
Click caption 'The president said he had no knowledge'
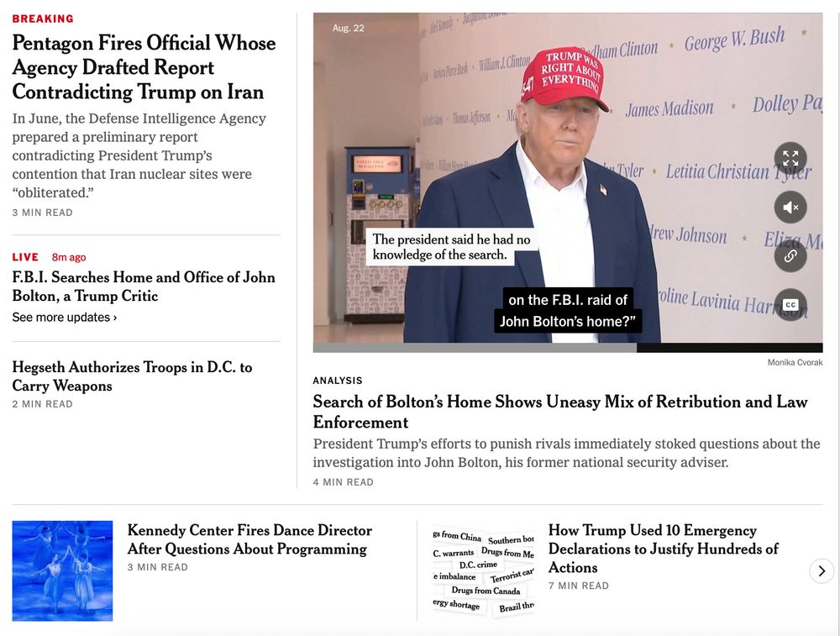pos(452,247)
